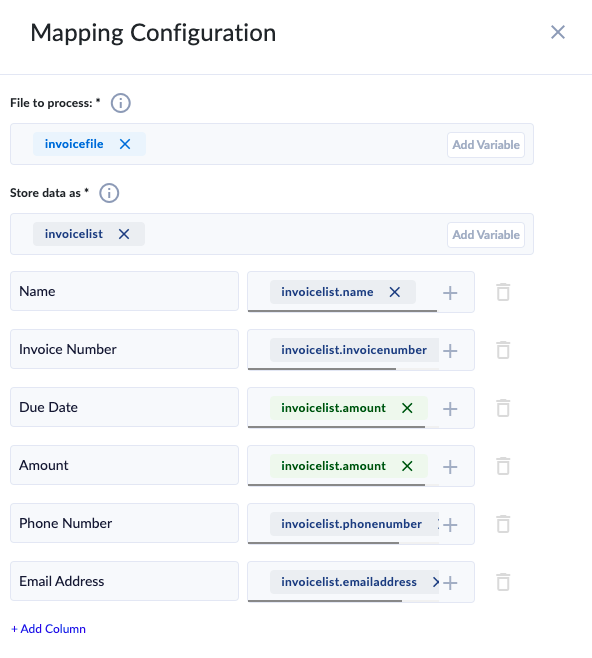Edit the Name column field

(x=124, y=291)
